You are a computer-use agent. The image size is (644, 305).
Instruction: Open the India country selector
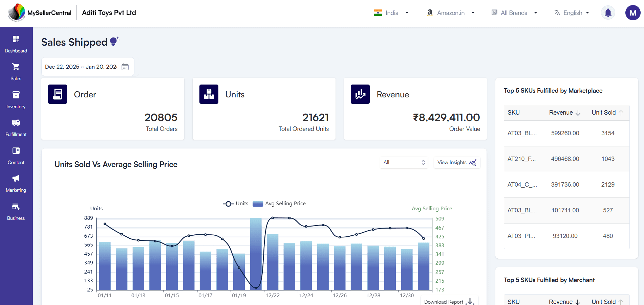click(391, 13)
